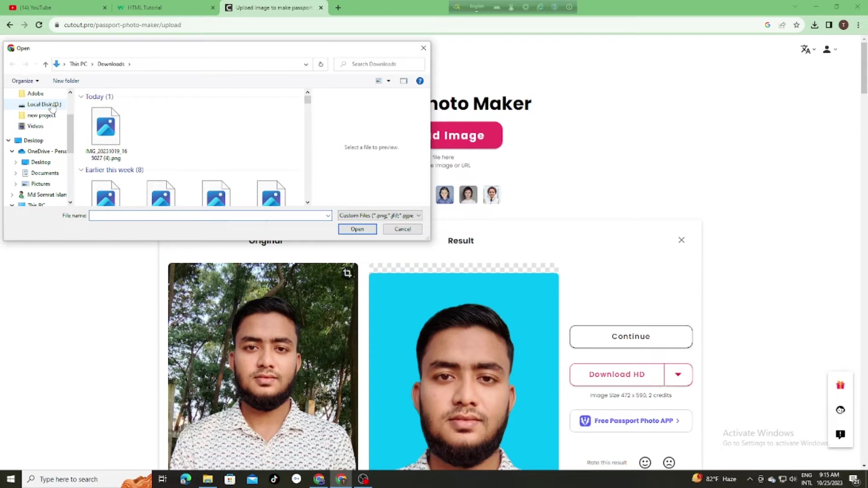Click the refresh icon beside the address bar path
This screenshot has width=868, height=488.
click(321, 64)
